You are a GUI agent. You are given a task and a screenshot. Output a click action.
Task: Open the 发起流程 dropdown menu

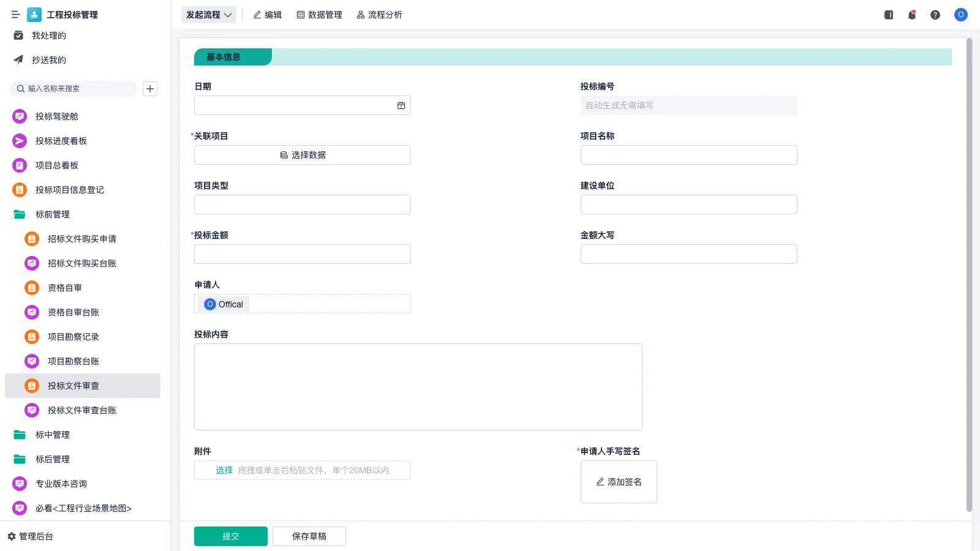(208, 15)
